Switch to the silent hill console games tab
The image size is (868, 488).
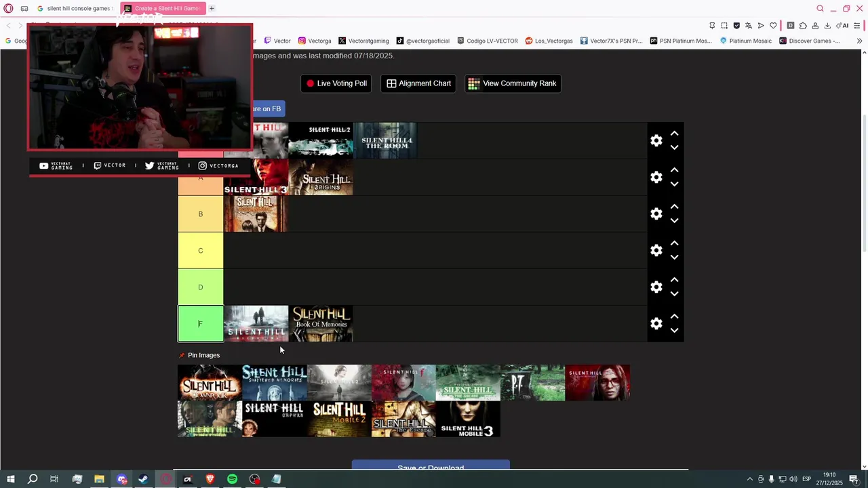tap(74, 8)
